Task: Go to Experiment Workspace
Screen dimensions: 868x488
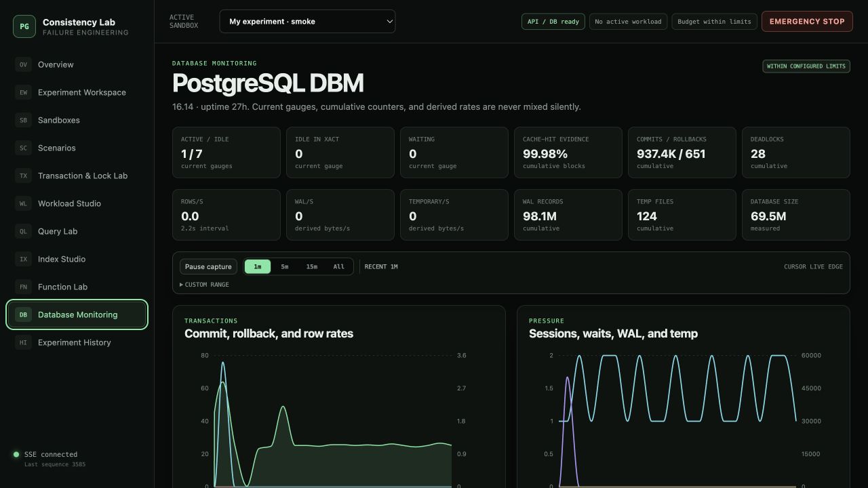Action: pyautogui.click(x=77, y=92)
